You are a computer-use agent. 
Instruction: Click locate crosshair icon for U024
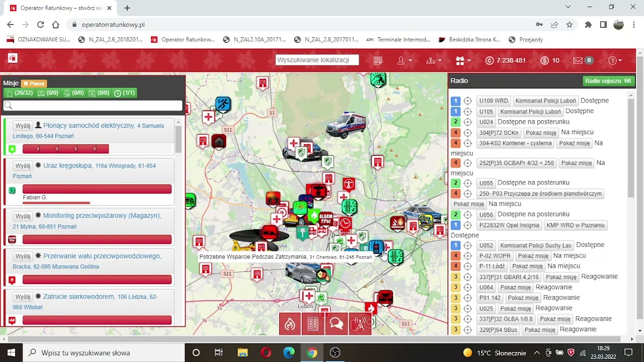point(467,122)
